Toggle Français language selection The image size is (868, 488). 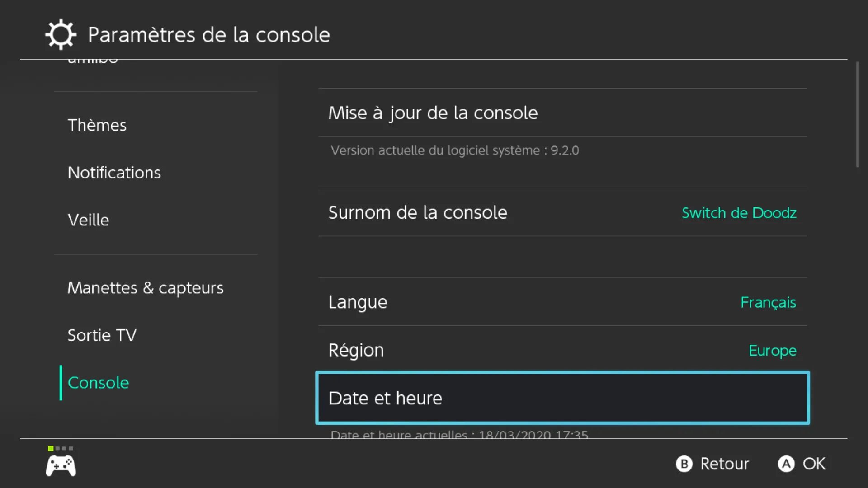768,301
